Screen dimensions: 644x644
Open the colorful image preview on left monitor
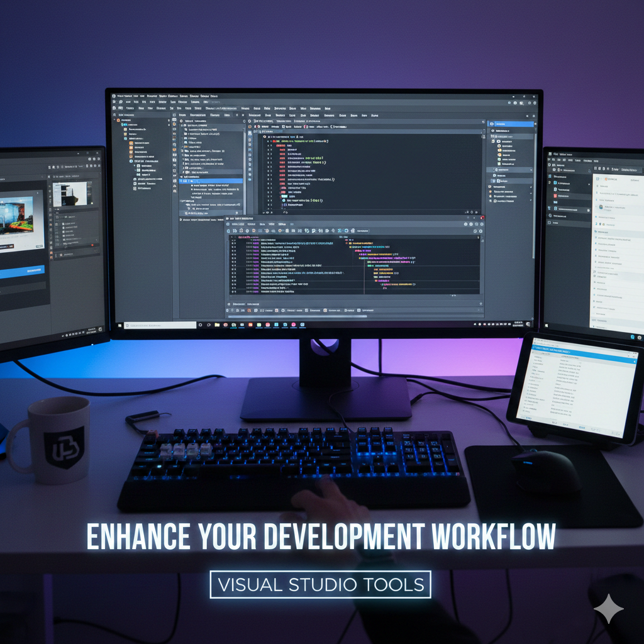pos(16,216)
